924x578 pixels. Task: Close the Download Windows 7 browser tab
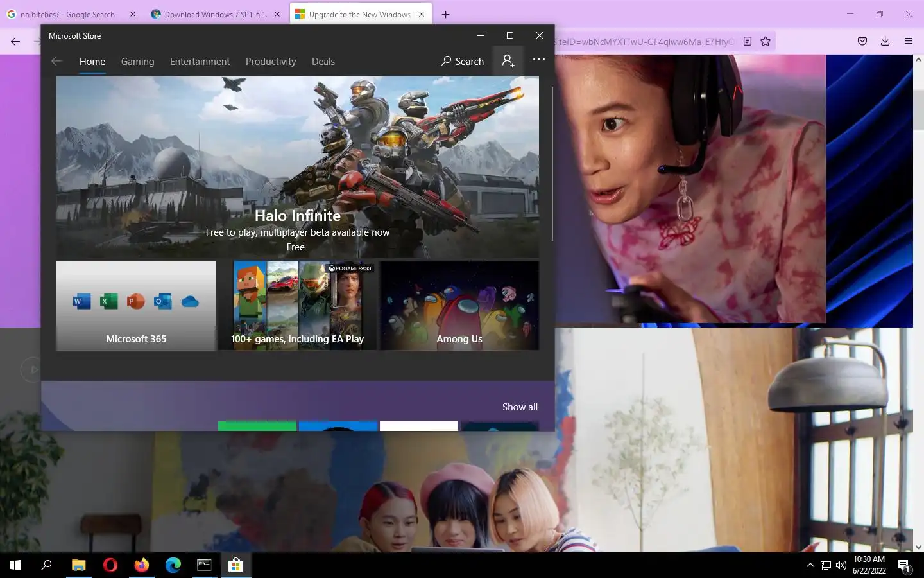277,14
